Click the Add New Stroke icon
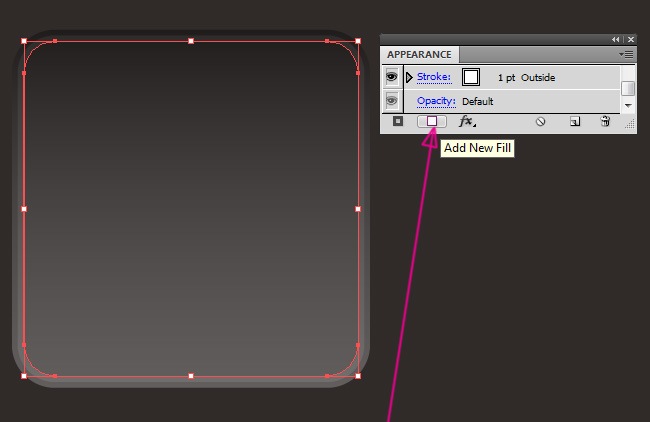The height and width of the screenshot is (422, 650). tap(398, 121)
